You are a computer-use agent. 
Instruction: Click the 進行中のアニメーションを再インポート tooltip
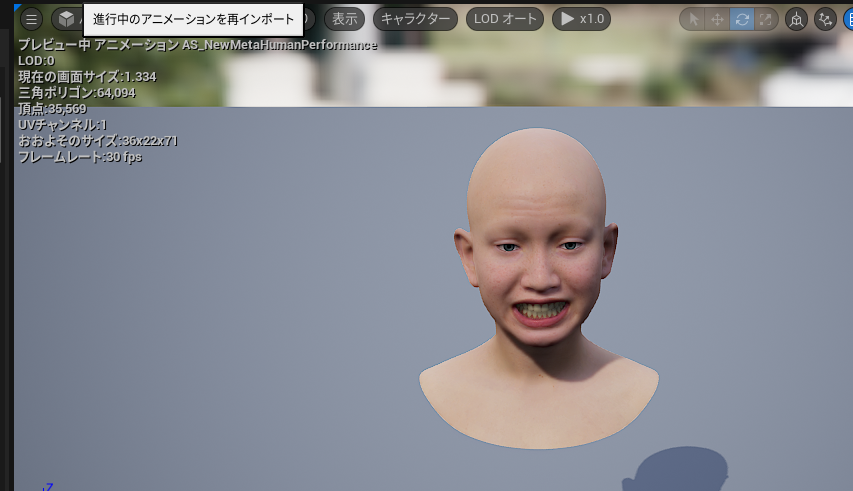(x=193, y=20)
